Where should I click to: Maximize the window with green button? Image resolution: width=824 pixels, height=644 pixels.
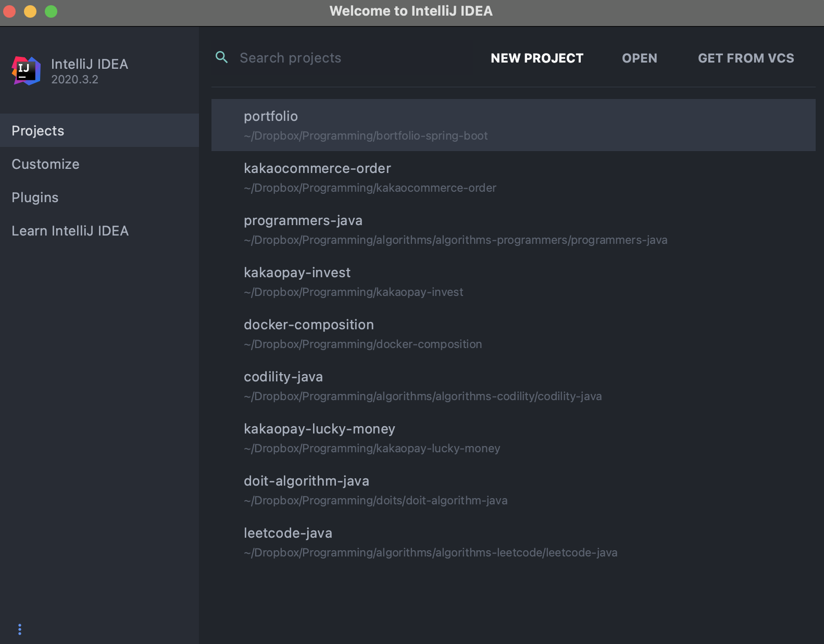pyautogui.click(x=51, y=11)
